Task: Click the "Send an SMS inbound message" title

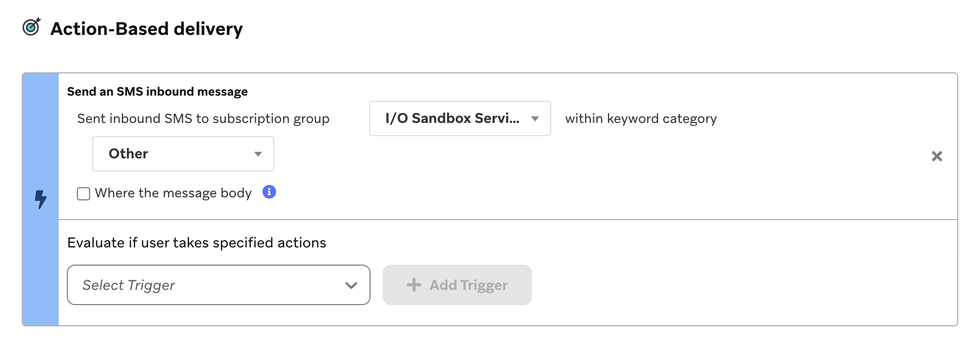Action: point(157,92)
